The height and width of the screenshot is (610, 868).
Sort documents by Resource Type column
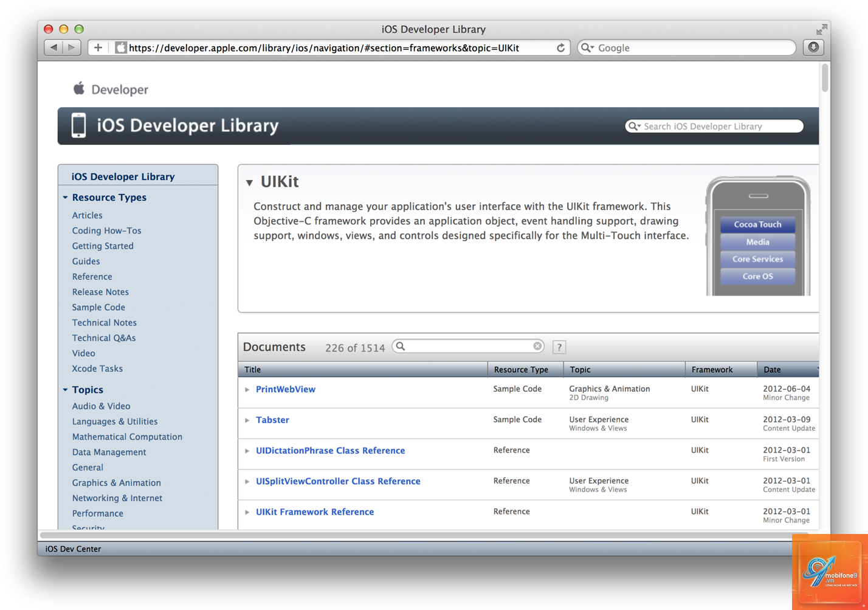[525, 369]
